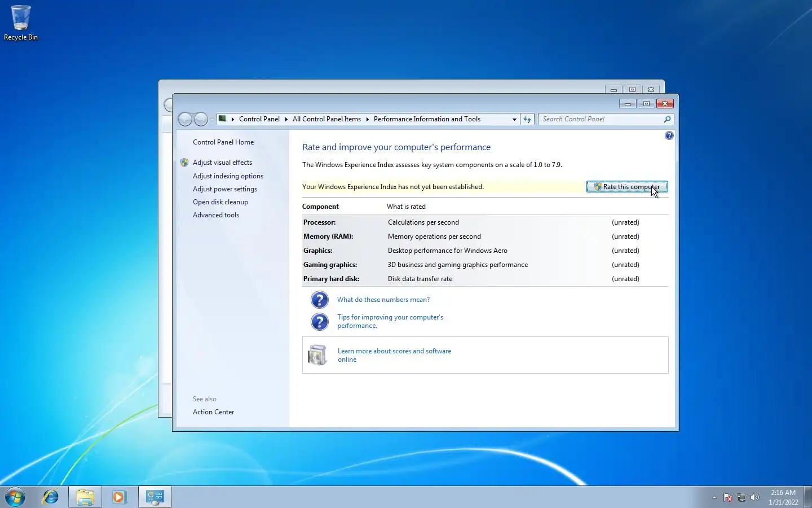Maximize the background window behind
The width and height of the screenshot is (812, 508).
tap(632, 90)
